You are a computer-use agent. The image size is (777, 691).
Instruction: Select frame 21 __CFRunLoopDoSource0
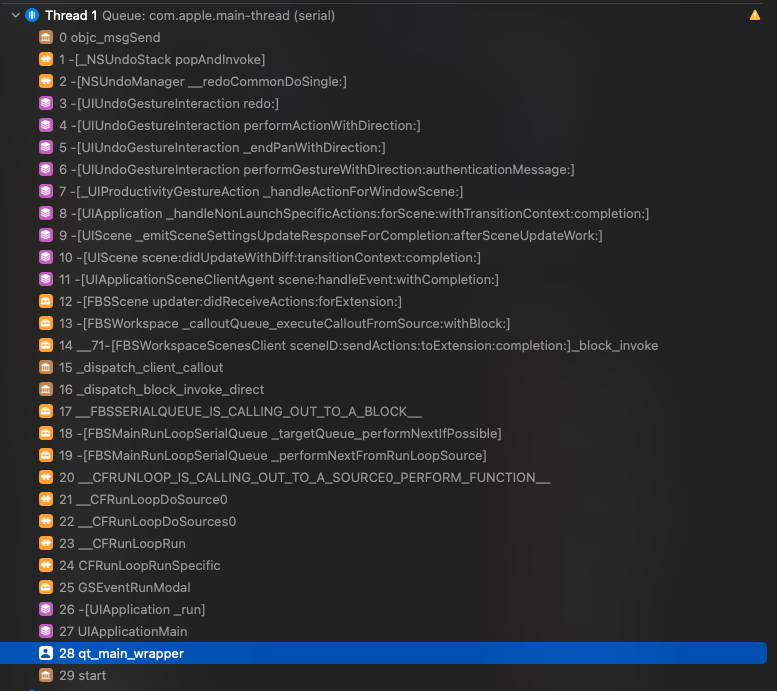(143, 499)
